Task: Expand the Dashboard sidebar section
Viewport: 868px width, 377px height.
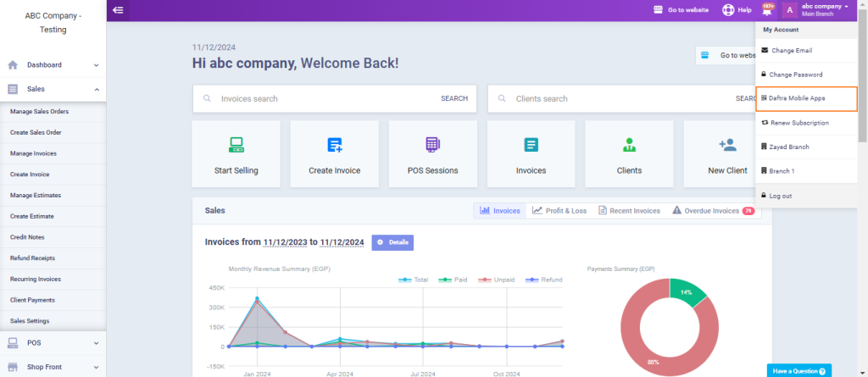Action: 53,64
